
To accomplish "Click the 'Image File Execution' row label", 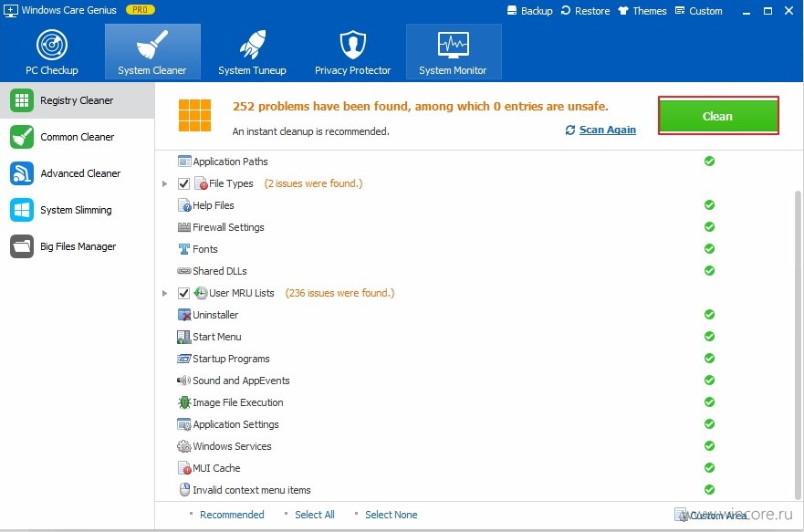I will (x=237, y=402).
